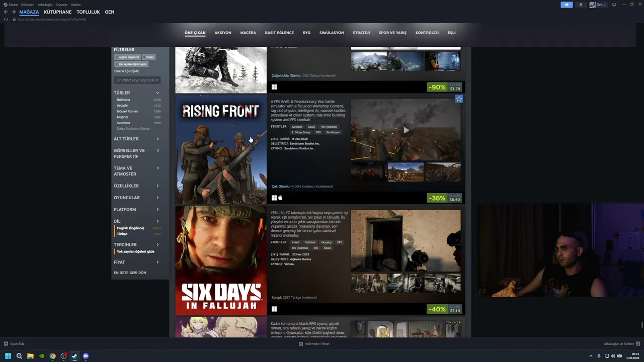The height and width of the screenshot is (362, 644).
Task: Expand the ÖZELLİKLER filter section
Action: (x=136, y=186)
